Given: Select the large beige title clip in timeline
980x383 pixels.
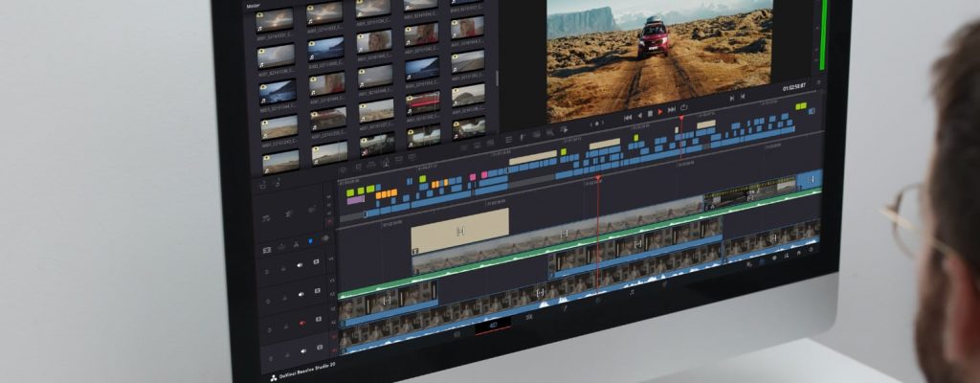Looking at the screenshot, I should 459,231.
